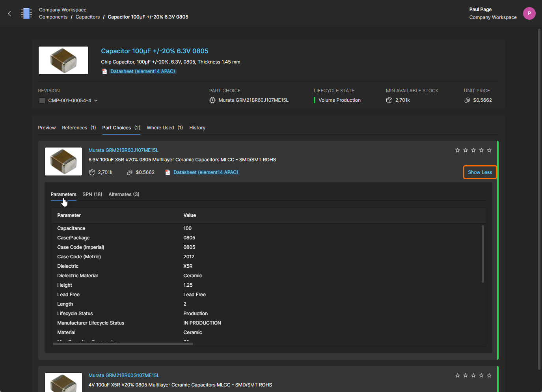Click the Value column header
This screenshot has width=542, height=392.
(x=190, y=215)
